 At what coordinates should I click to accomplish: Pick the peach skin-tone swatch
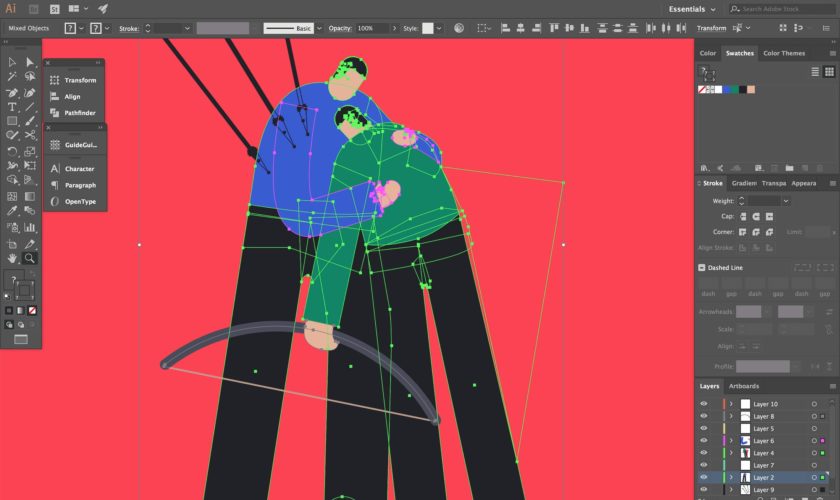coord(751,89)
